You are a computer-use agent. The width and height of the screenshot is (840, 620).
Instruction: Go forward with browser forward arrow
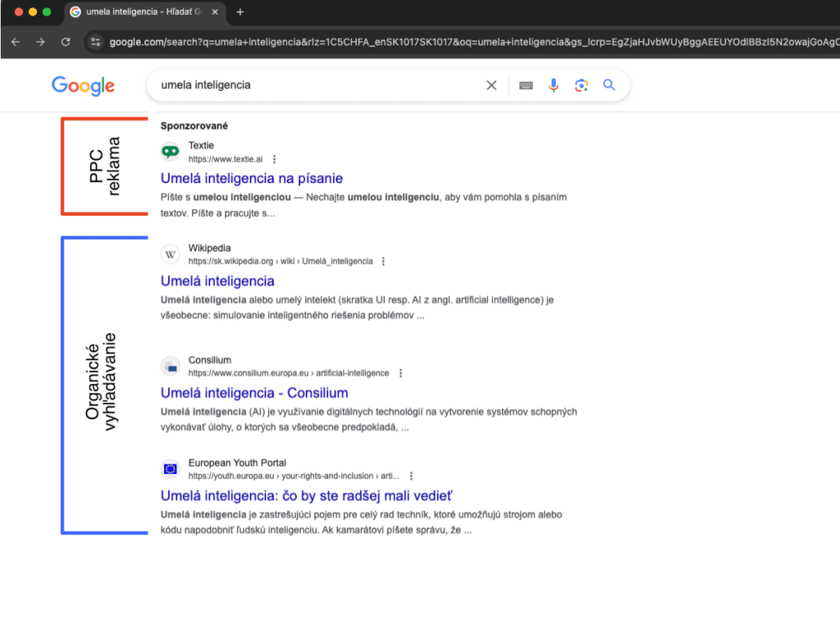coord(40,42)
